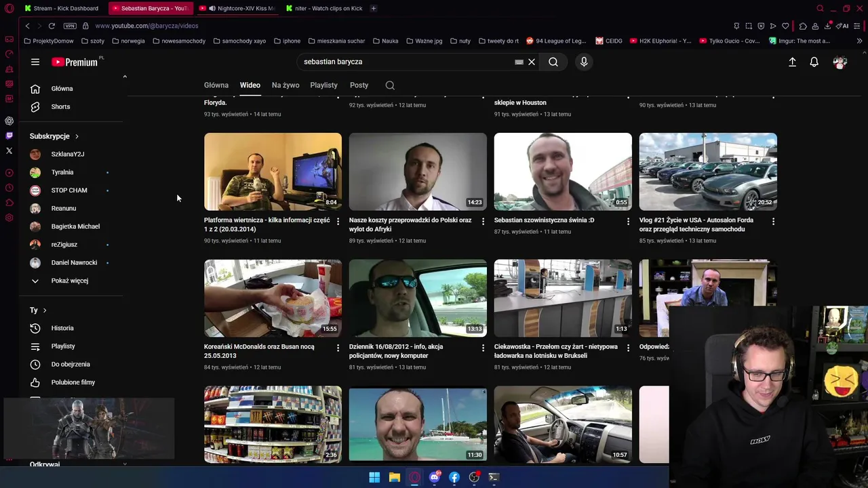Image resolution: width=868 pixels, height=488 pixels.
Task: Open ChatGPT in Opera sidebar
Action: pyautogui.click(x=9, y=121)
